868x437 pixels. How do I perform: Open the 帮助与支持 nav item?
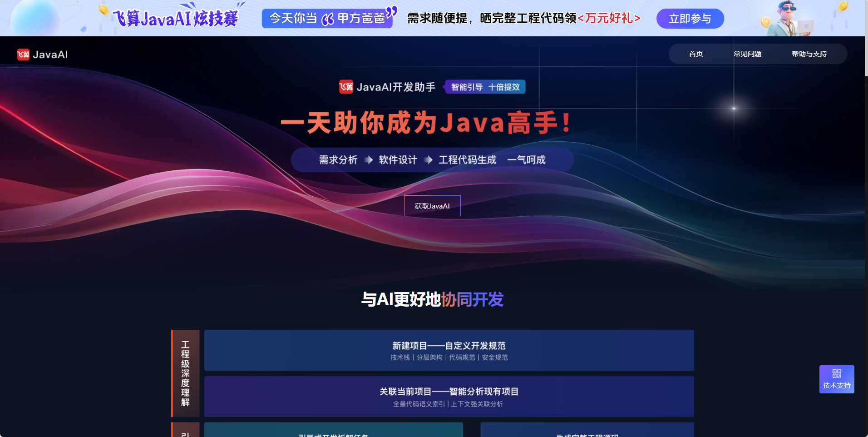[x=809, y=54]
